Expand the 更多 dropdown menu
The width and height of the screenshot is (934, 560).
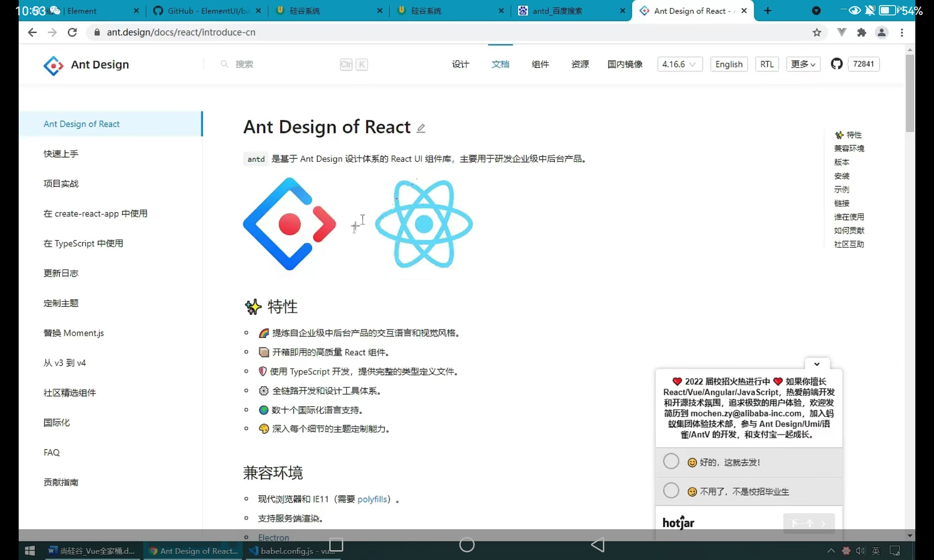803,64
